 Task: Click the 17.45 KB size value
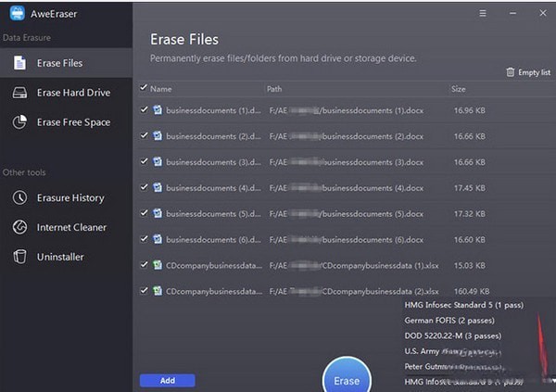(470, 188)
